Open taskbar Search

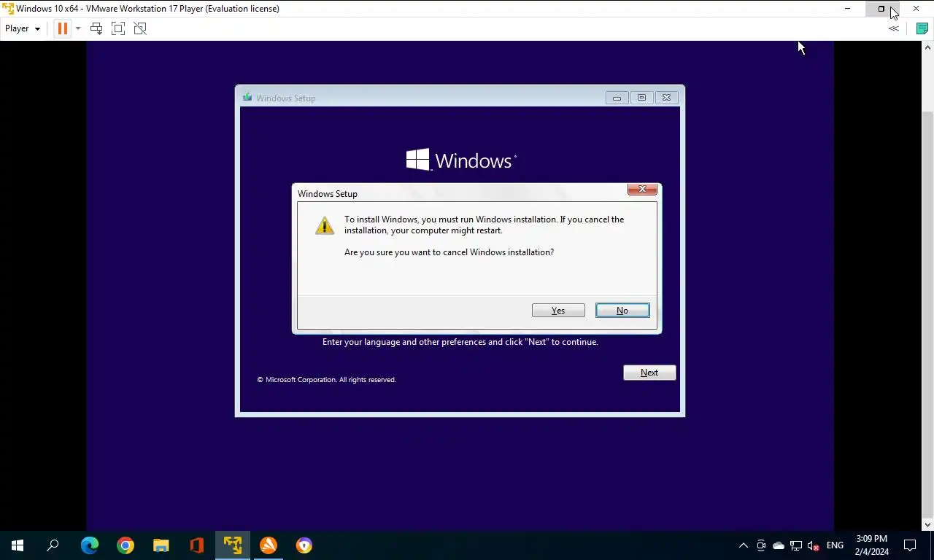[x=53, y=545]
